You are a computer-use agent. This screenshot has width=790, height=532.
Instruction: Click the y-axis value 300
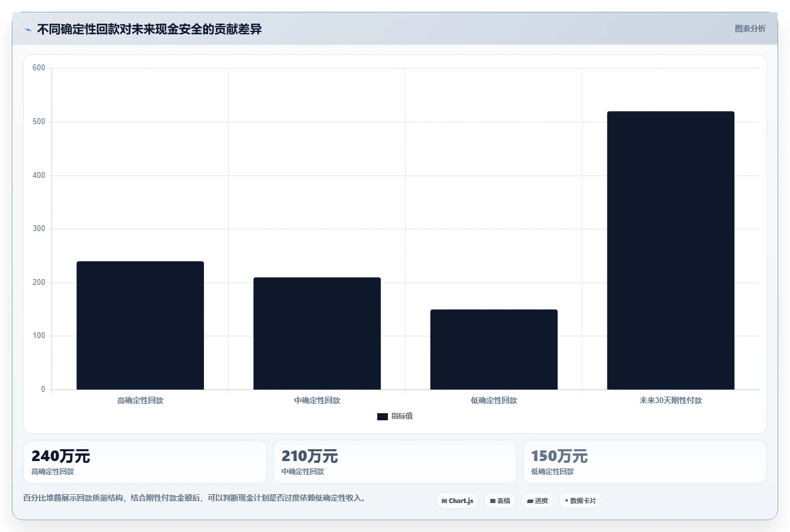pyautogui.click(x=39, y=229)
